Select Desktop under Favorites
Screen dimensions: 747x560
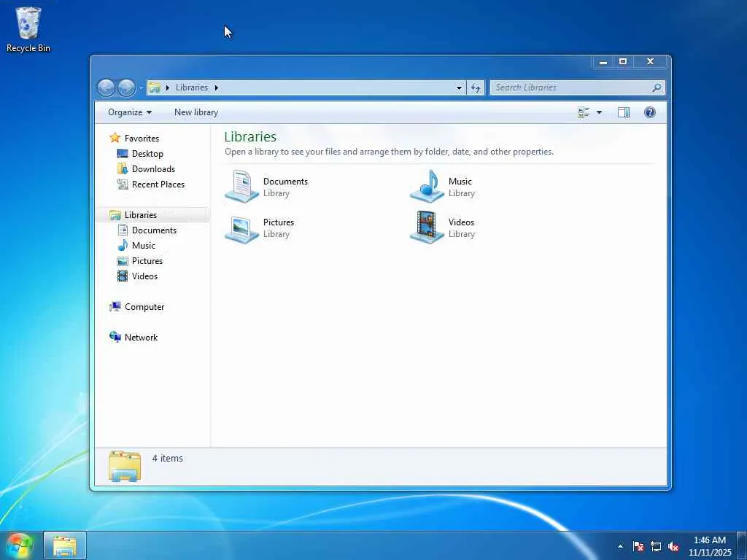(x=147, y=154)
